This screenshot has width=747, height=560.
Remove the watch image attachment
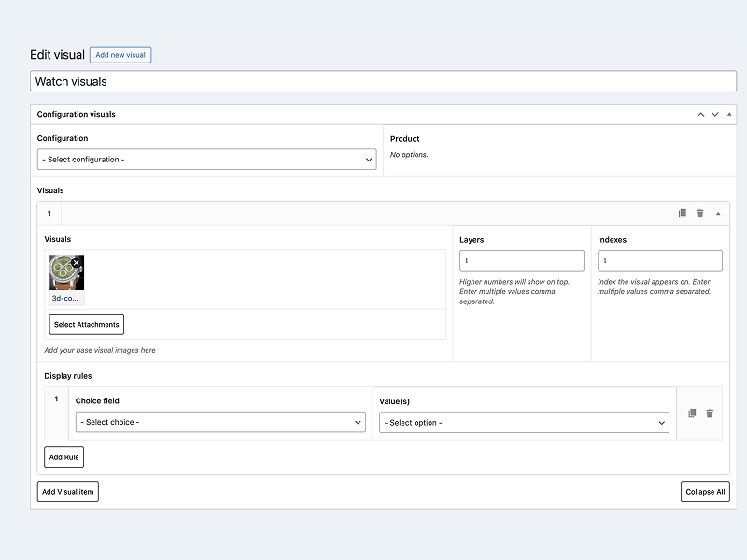point(77,263)
